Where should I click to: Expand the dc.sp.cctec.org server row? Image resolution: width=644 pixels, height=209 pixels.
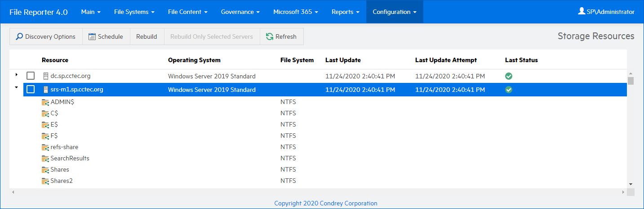click(x=17, y=74)
